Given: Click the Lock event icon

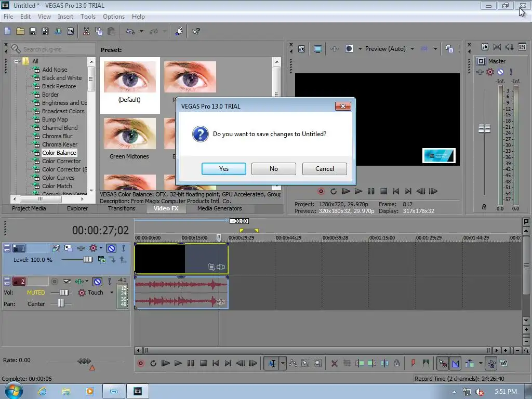Looking at the screenshot, I should coord(396,363).
